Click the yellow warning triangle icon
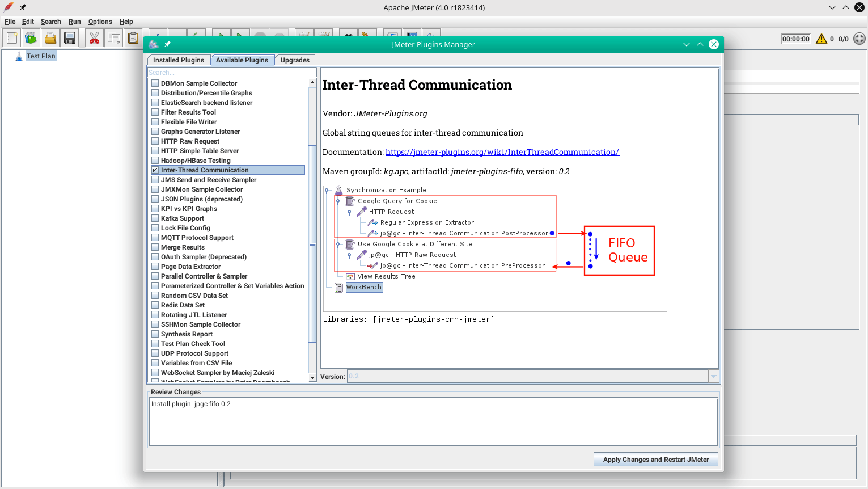This screenshot has width=868, height=489. tap(822, 39)
